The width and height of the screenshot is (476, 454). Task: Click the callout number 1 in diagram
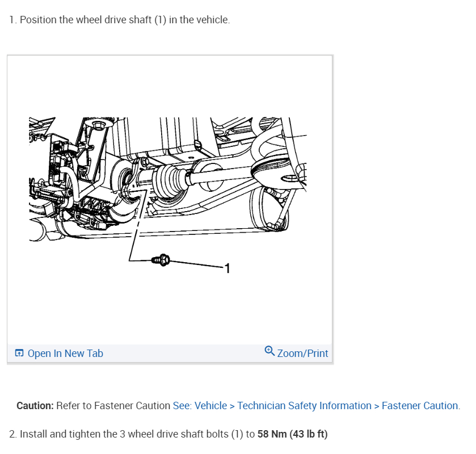pos(228,268)
